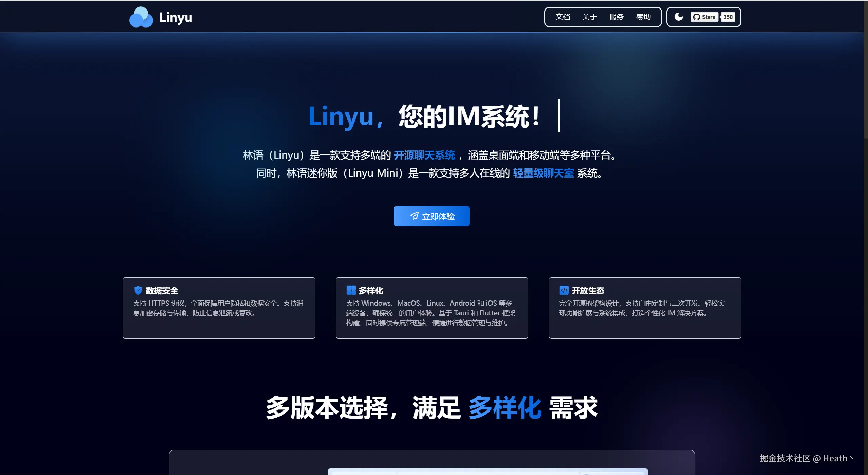This screenshot has height=475, width=868.
Task: Open the 文档 menu item
Action: coord(562,17)
